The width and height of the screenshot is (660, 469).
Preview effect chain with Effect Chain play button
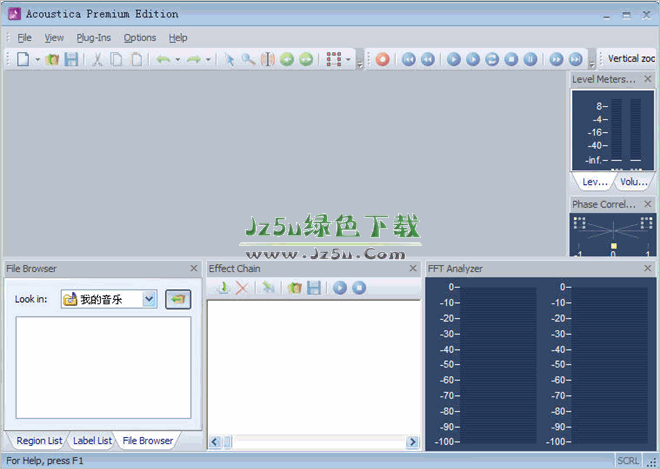click(340, 288)
